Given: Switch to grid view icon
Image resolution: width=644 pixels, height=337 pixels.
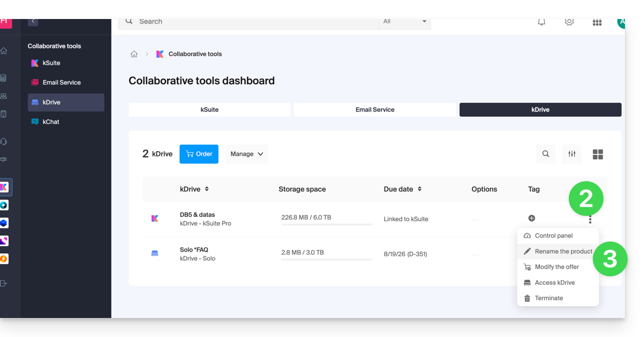Looking at the screenshot, I should pyautogui.click(x=598, y=154).
